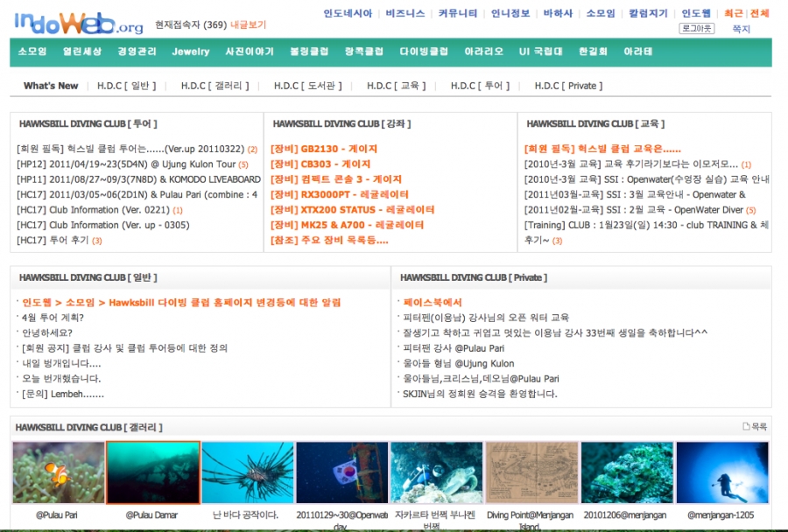Open the lionfish photo thumbnail
The image size is (788, 532).
point(246,472)
